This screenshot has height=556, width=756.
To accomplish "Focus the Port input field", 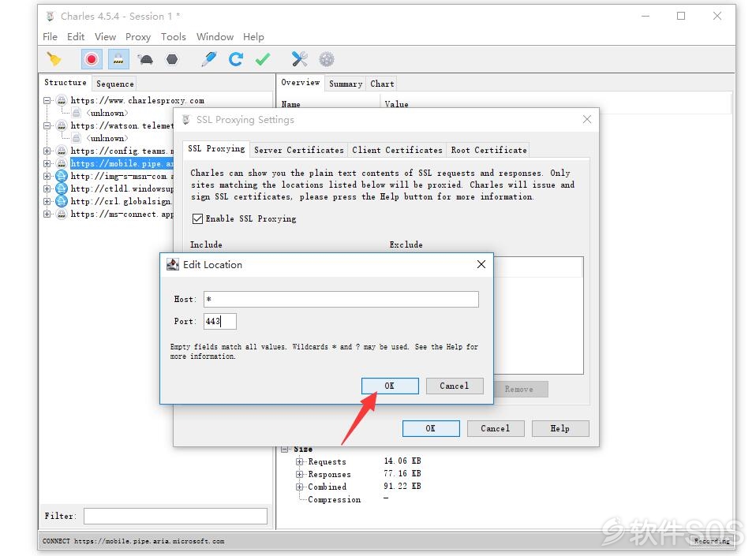I will [x=220, y=321].
